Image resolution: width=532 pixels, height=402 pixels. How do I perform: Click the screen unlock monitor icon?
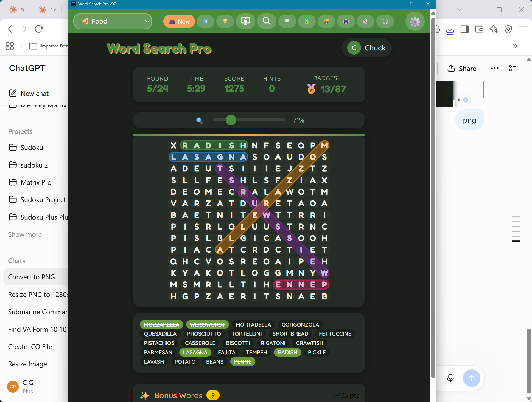point(245,21)
